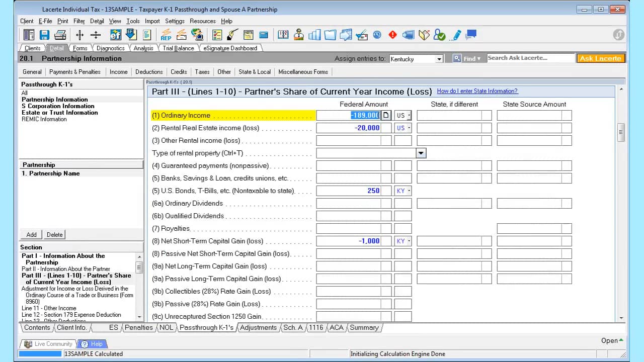644x362 pixels.
Task: Click the blue folder icon in toolbar
Action: 330,35
